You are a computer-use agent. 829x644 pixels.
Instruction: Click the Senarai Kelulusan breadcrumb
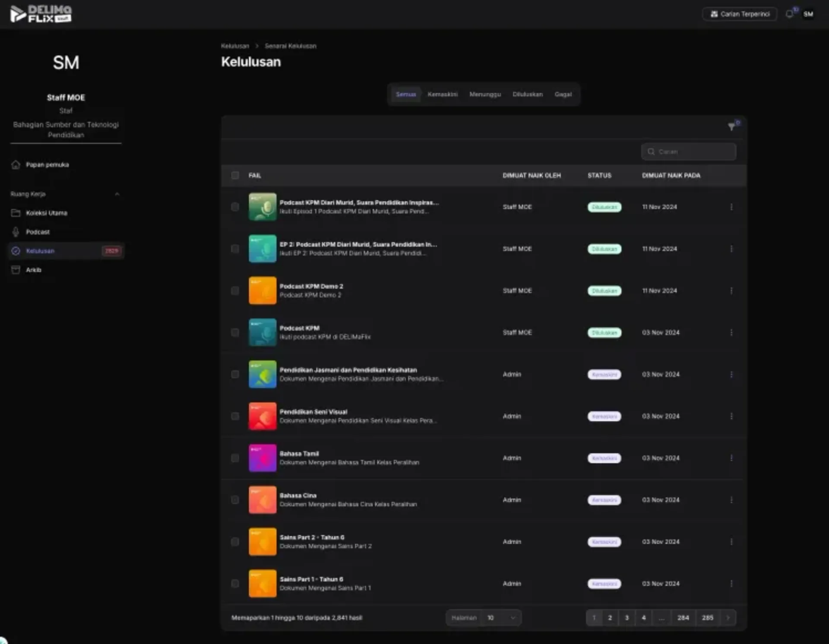pos(290,46)
